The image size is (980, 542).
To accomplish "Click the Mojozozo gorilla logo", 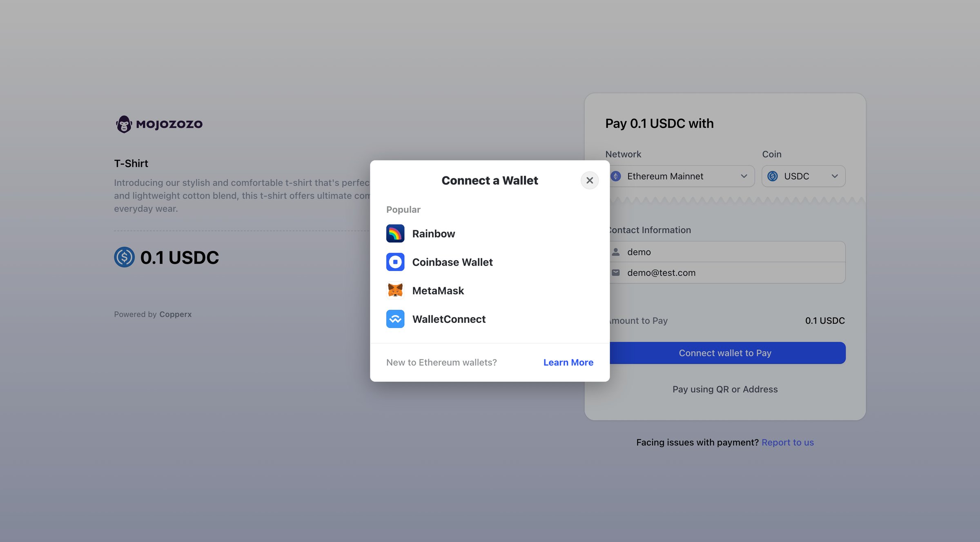I will [124, 124].
